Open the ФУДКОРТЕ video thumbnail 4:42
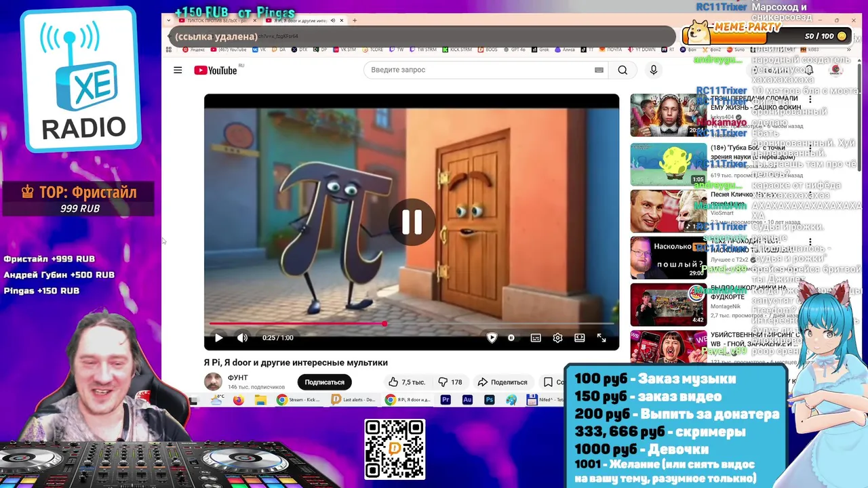 (668, 305)
